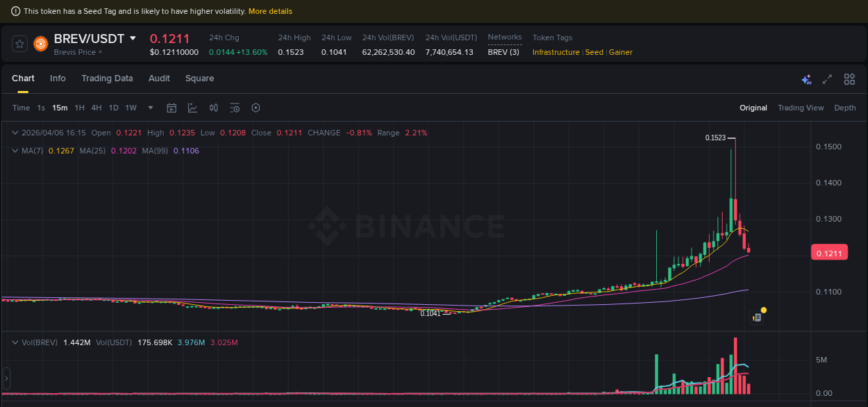Image resolution: width=868 pixels, height=407 pixels.
Task: Open the Audit tab
Action: click(x=159, y=78)
